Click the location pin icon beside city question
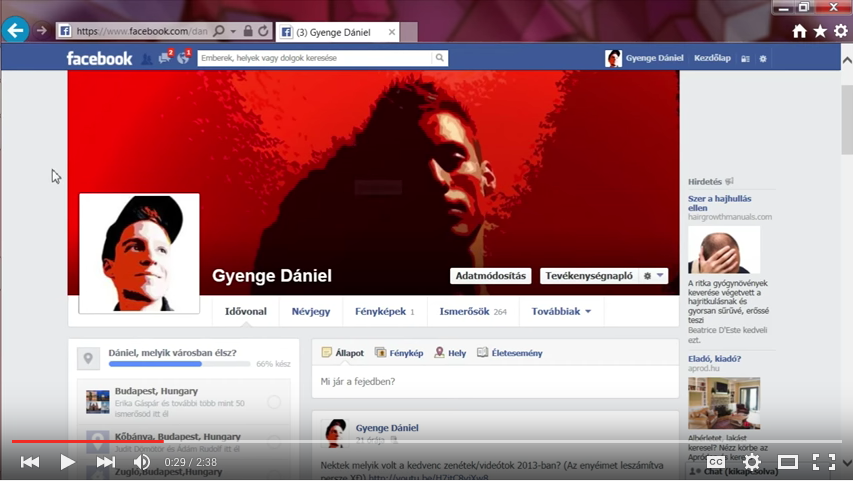Screen dimensions: 853x481 (x=88, y=359)
